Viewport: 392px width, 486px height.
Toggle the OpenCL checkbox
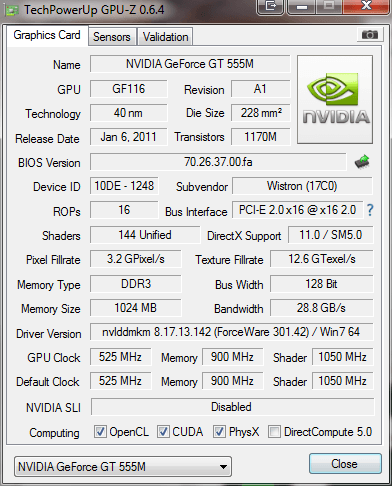[100, 432]
